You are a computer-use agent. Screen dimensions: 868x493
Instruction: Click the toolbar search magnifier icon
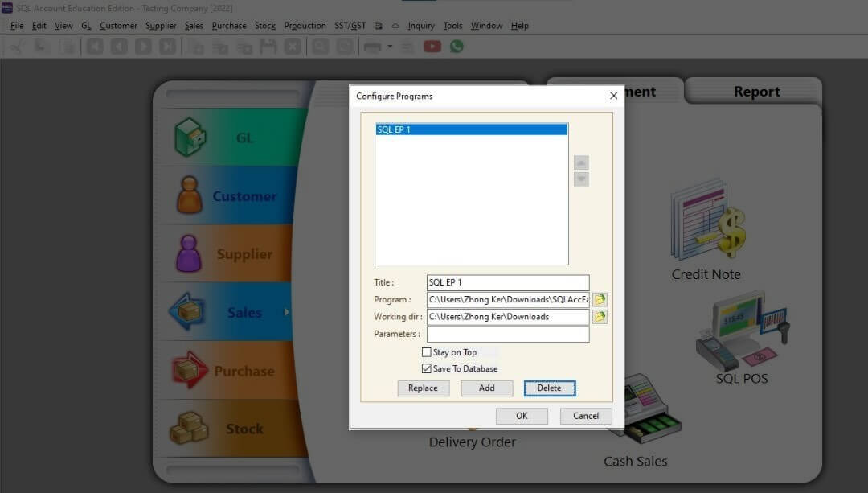[320, 47]
